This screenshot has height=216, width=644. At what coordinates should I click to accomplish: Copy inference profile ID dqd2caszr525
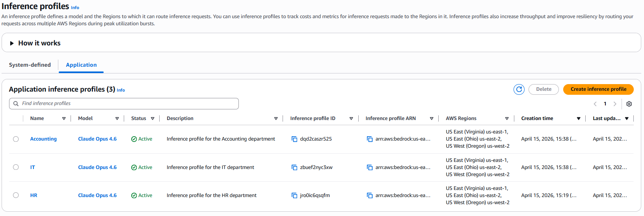point(294,139)
